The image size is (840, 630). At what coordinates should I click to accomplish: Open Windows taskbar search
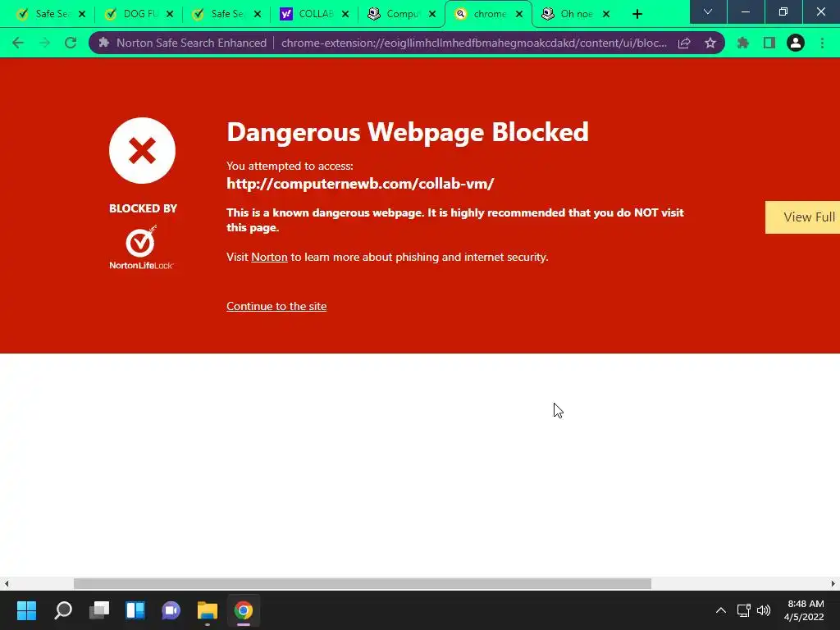[63, 610]
